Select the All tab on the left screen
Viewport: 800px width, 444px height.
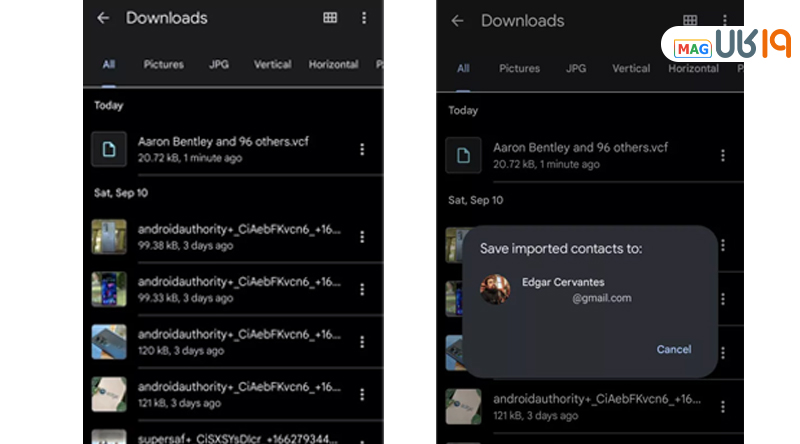[x=108, y=65]
